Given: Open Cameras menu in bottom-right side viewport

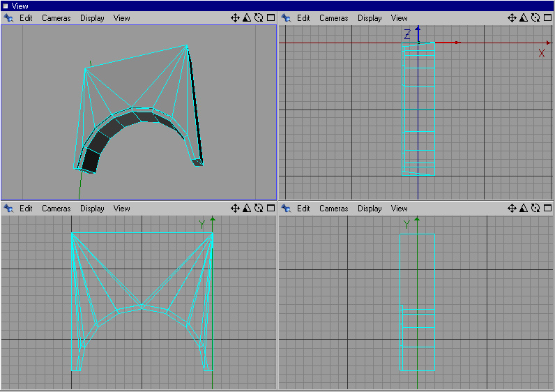Looking at the screenshot, I should 334,209.
